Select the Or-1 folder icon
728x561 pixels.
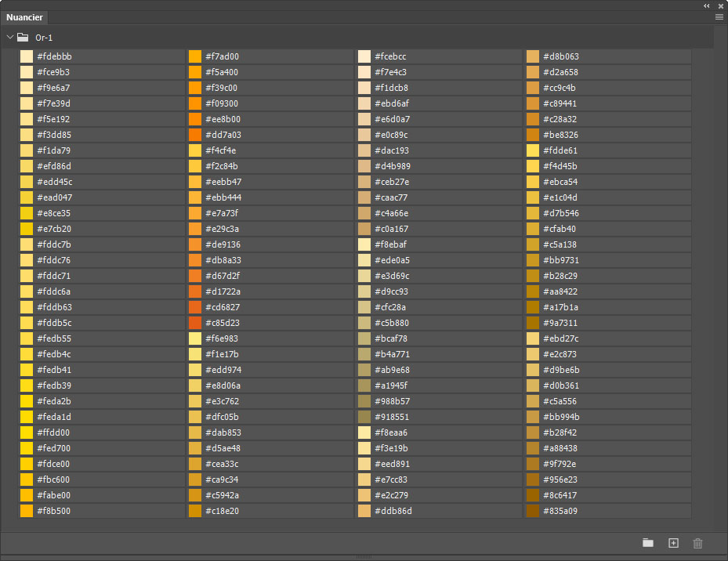(23, 37)
